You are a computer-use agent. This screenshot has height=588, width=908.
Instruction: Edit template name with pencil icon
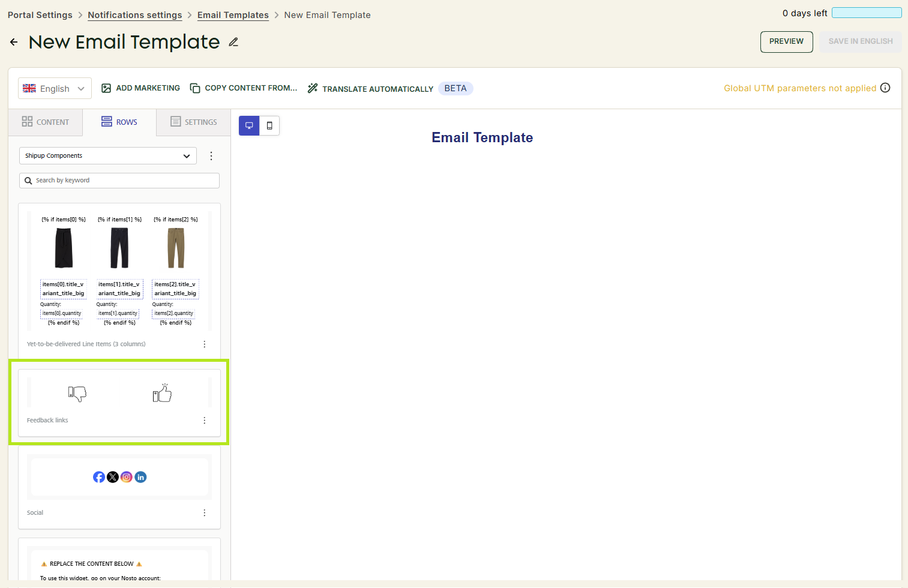click(233, 42)
